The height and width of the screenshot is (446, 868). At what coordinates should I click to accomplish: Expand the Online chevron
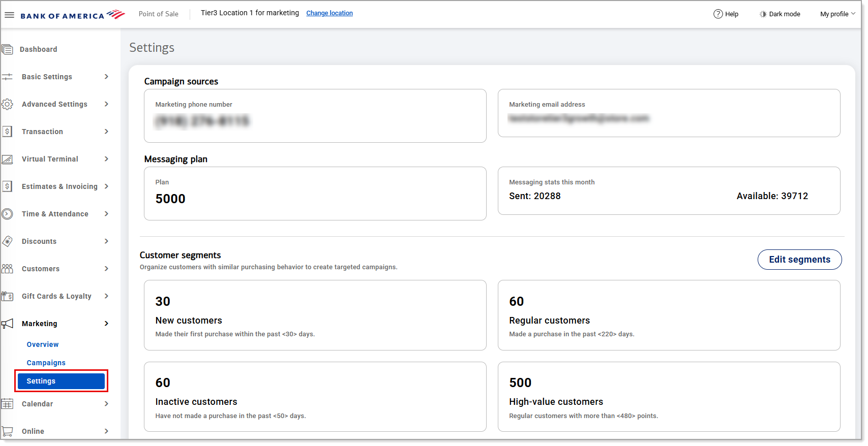(106, 431)
